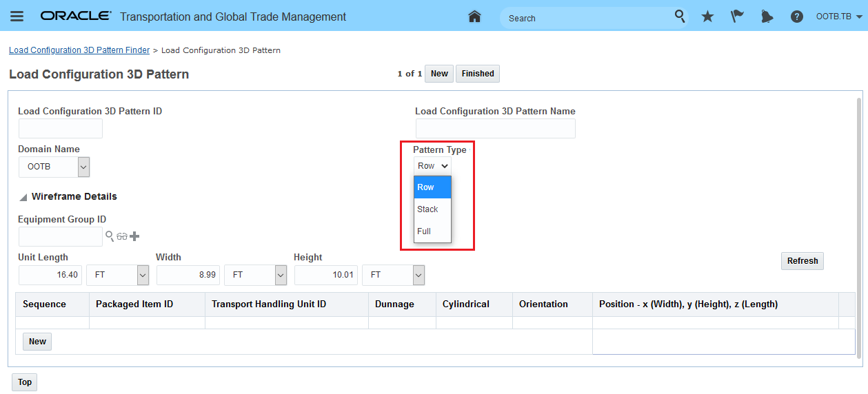Click the Finished button
Viewport: 868px width, 394px height.
click(478, 74)
